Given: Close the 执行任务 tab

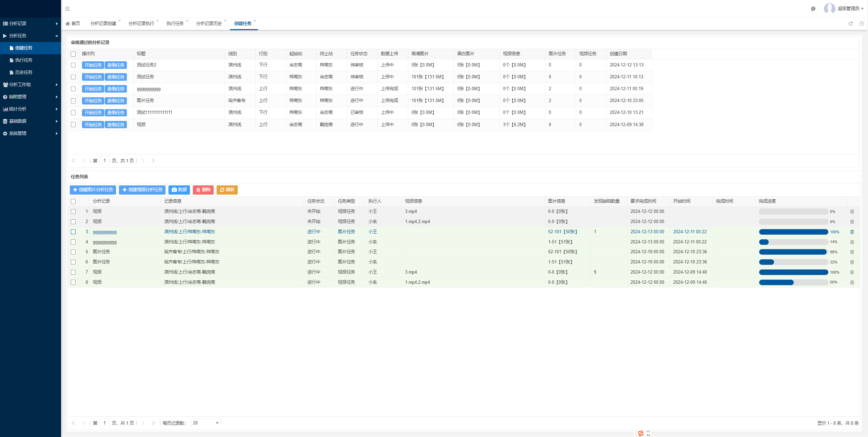Looking at the screenshot, I should tap(187, 21).
